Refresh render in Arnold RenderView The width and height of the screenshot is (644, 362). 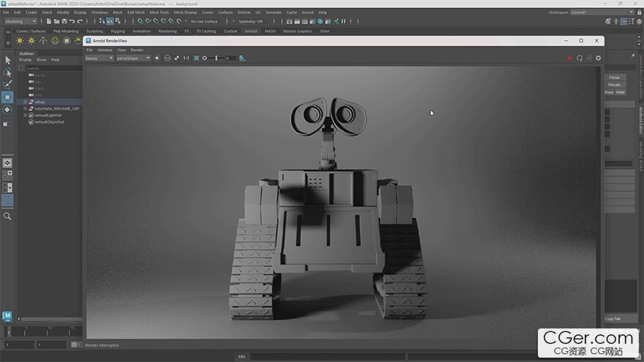click(580, 59)
